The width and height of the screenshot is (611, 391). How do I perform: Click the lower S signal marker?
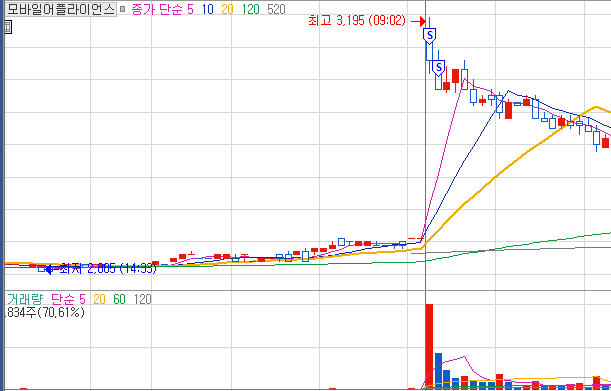pos(439,68)
